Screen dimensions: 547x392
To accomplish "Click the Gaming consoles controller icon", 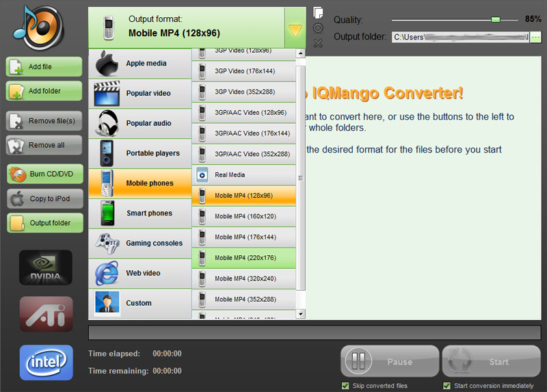I will pyautogui.click(x=107, y=244).
